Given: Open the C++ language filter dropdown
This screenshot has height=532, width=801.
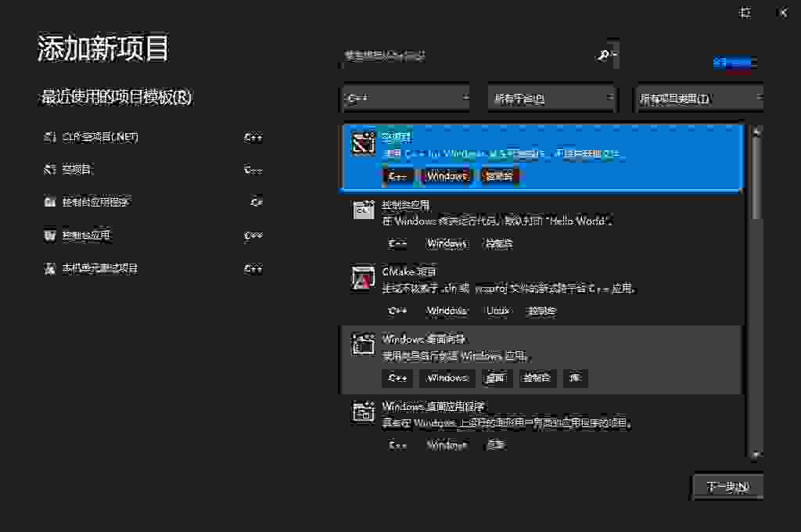Looking at the screenshot, I should point(406,98).
